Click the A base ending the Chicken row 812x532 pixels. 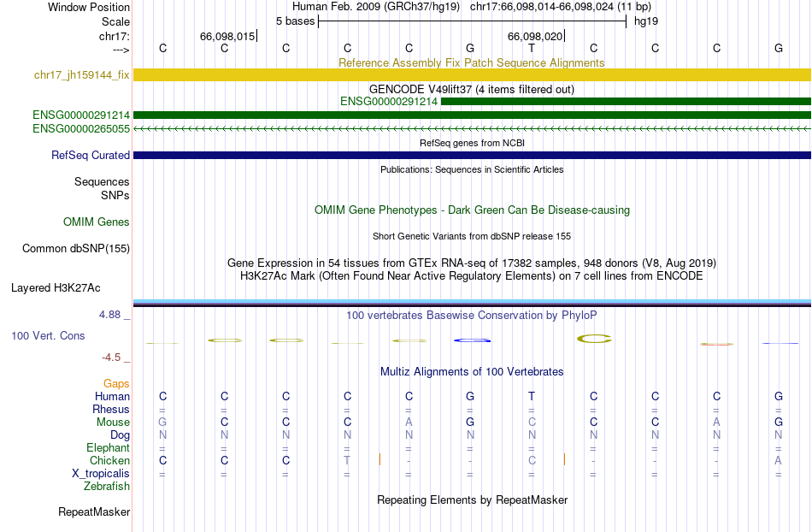tap(779, 460)
